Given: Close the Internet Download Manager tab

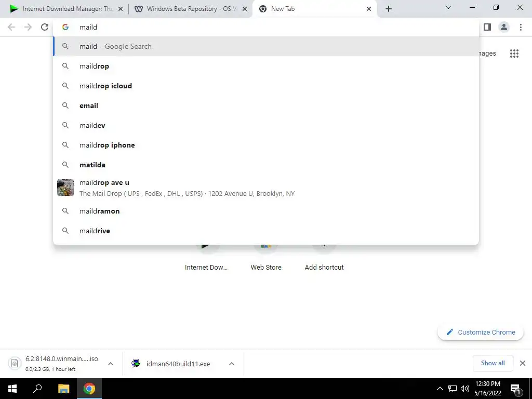Looking at the screenshot, I should pyautogui.click(x=120, y=9).
